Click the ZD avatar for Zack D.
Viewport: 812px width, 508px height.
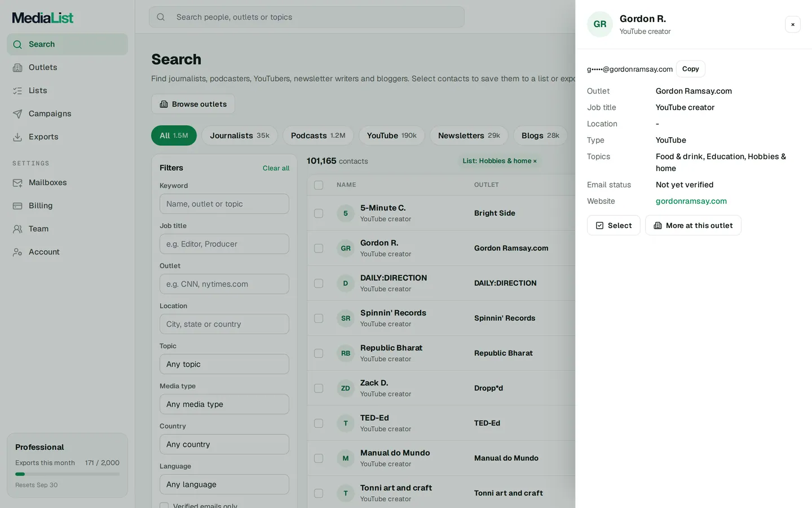[x=346, y=388]
